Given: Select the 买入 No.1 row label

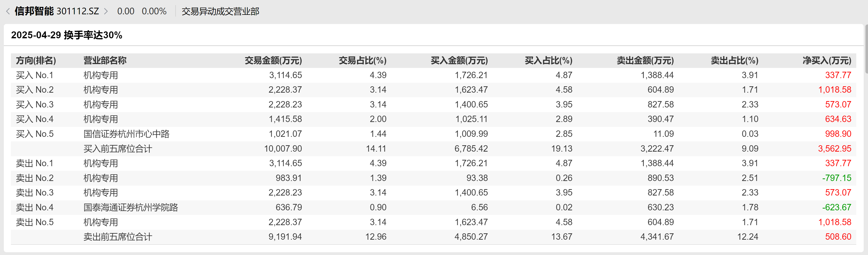Looking at the screenshot, I should click(35, 75).
